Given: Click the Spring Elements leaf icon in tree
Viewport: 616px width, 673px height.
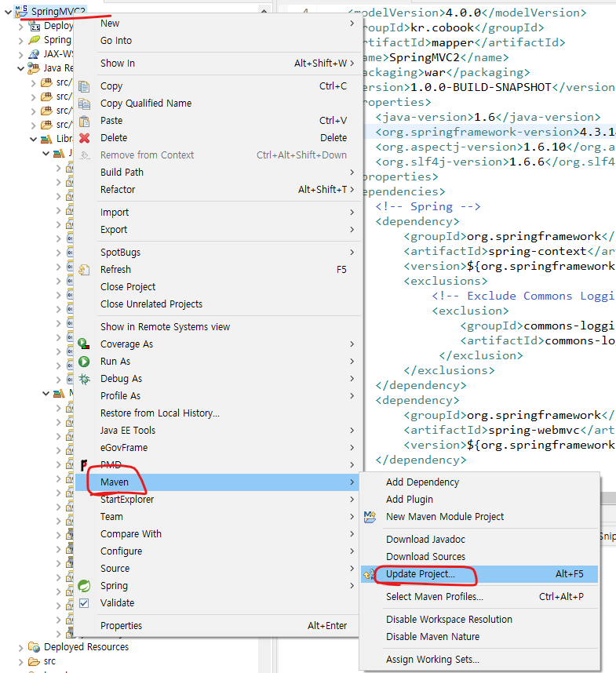Looking at the screenshot, I should (34, 40).
